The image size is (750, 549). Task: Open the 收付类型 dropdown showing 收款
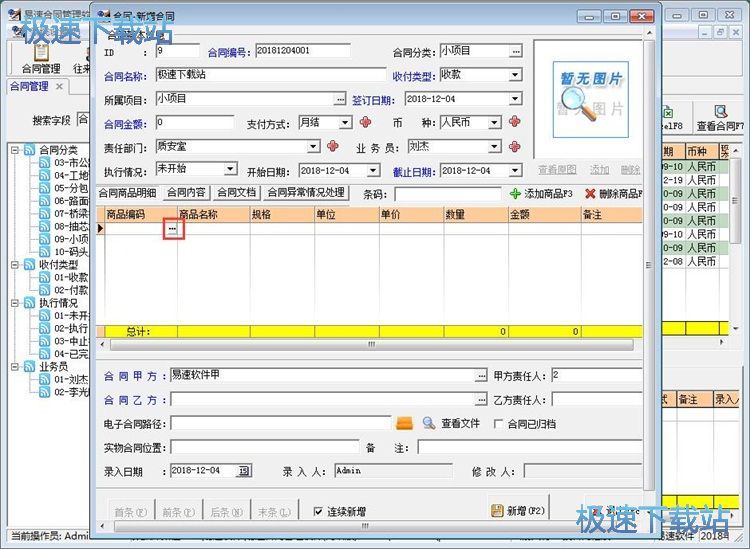(x=515, y=75)
